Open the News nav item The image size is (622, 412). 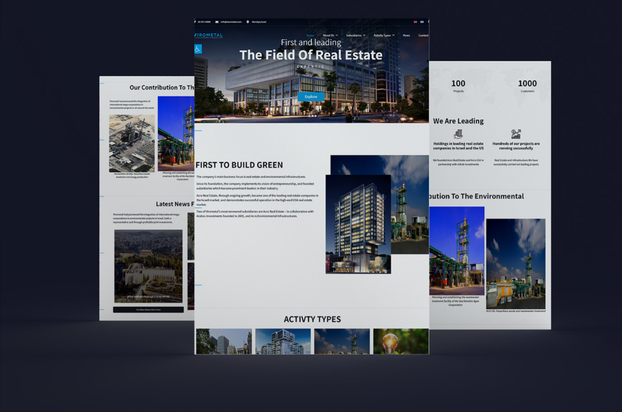click(x=406, y=35)
